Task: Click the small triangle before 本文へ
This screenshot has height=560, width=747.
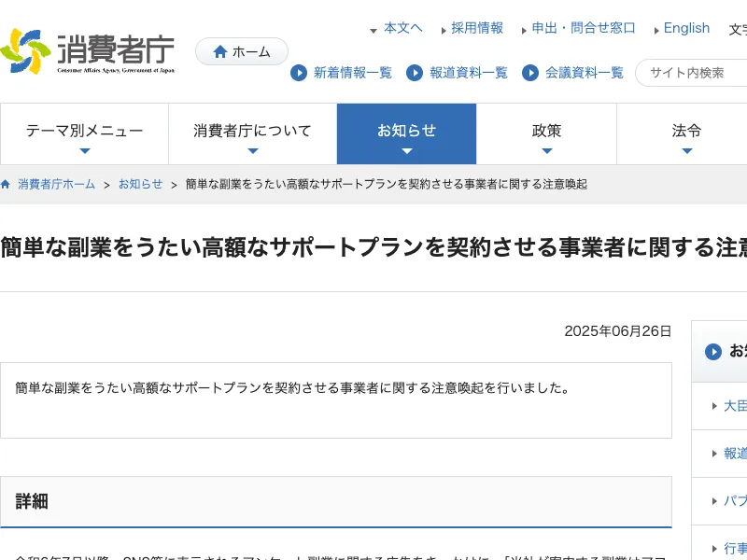Action: tap(373, 31)
